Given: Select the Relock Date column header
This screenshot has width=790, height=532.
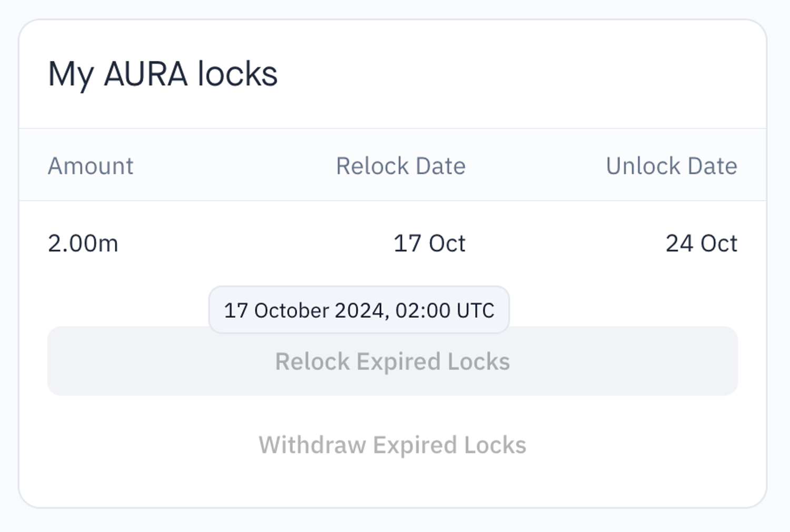Looking at the screenshot, I should [x=401, y=166].
